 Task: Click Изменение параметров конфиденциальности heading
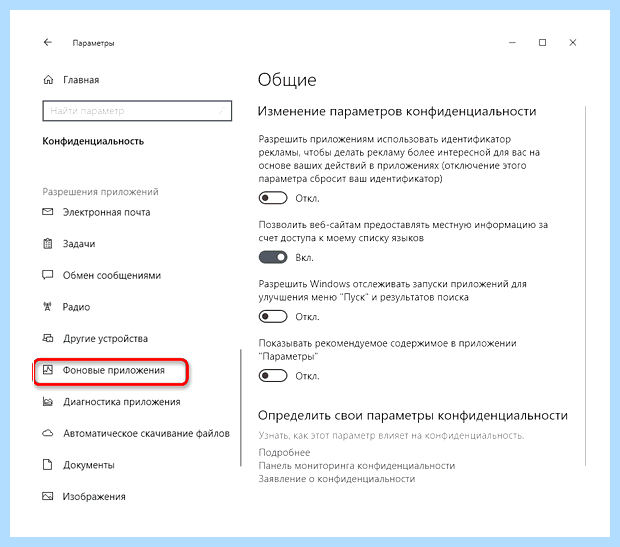(x=397, y=112)
